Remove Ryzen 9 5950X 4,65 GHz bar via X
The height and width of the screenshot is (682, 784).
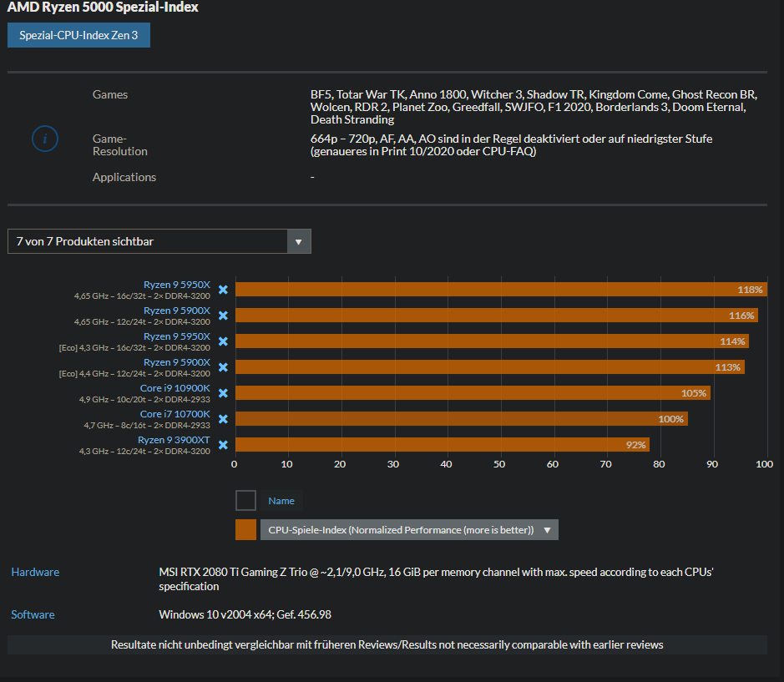pos(223,290)
